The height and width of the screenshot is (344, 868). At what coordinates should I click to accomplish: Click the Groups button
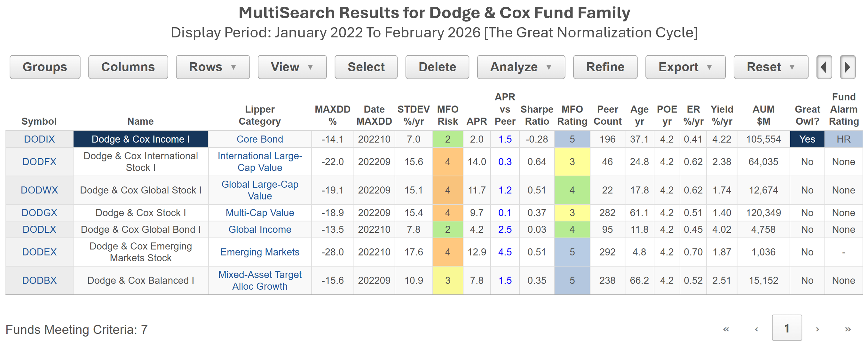45,67
